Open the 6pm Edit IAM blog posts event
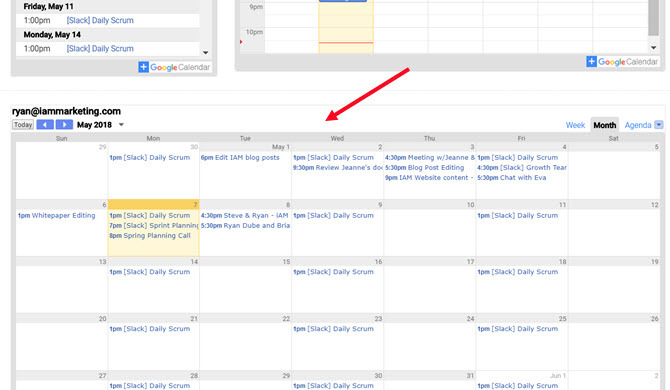670x390 pixels. coord(240,158)
